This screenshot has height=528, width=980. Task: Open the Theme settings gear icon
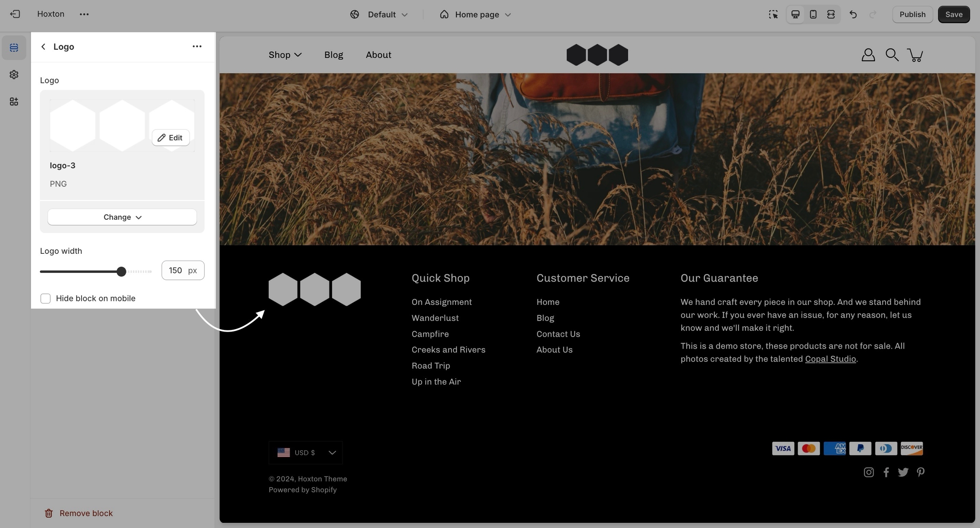click(14, 75)
